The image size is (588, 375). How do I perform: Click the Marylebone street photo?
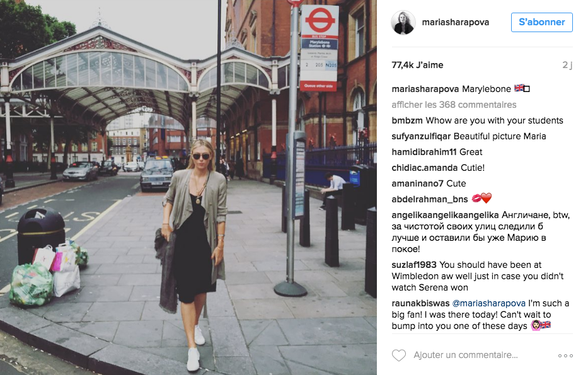[188, 188]
